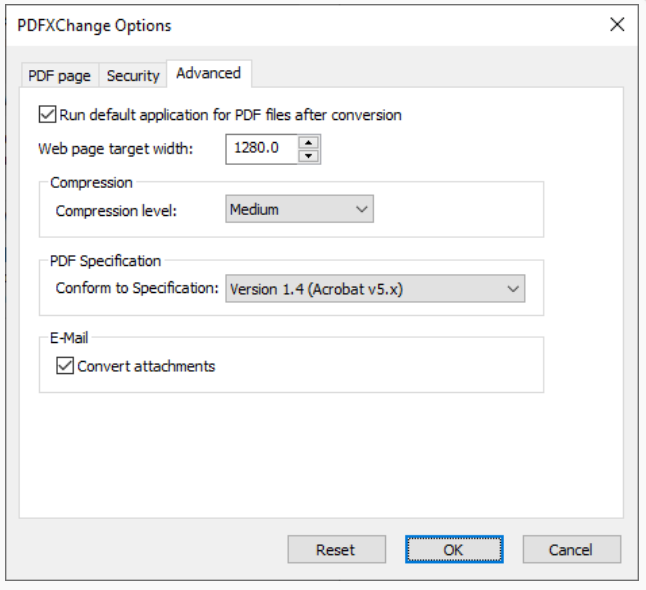Increase web page target width with up arrow

pyautogui.click(x=309, y=143)
